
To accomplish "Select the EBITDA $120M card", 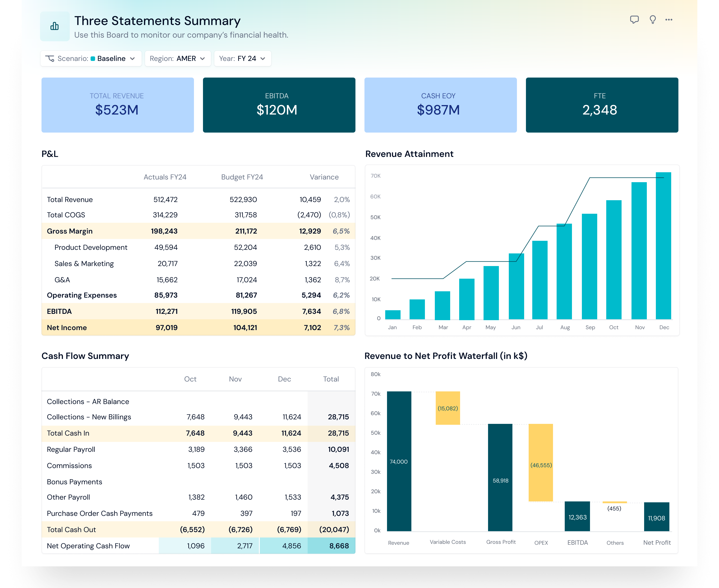I will [279, 105].
